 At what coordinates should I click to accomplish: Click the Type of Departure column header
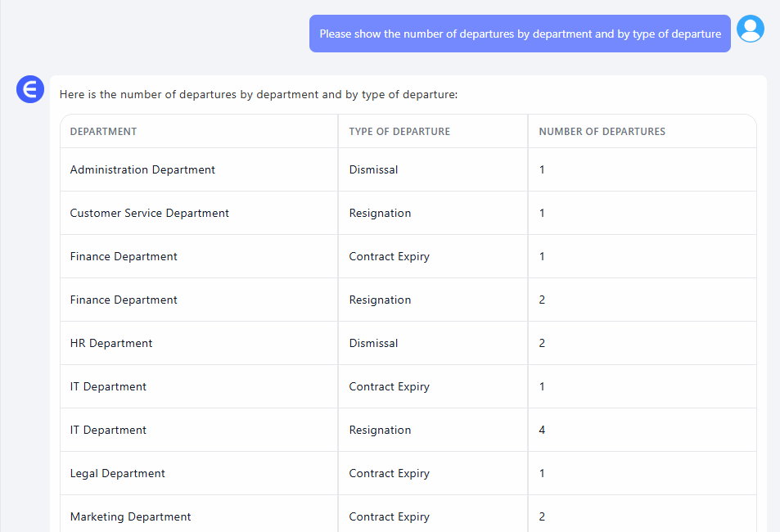point(399,132)
